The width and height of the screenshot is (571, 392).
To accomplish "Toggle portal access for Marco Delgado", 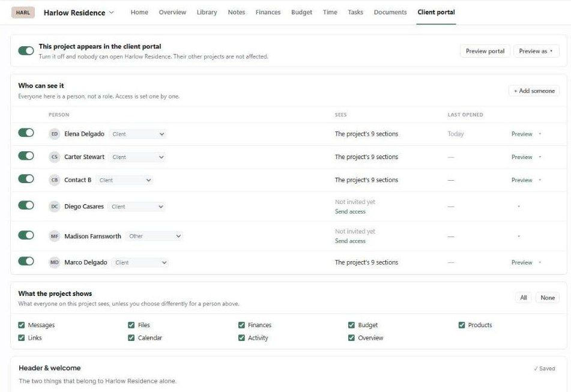I will click(x=26, y=261).
